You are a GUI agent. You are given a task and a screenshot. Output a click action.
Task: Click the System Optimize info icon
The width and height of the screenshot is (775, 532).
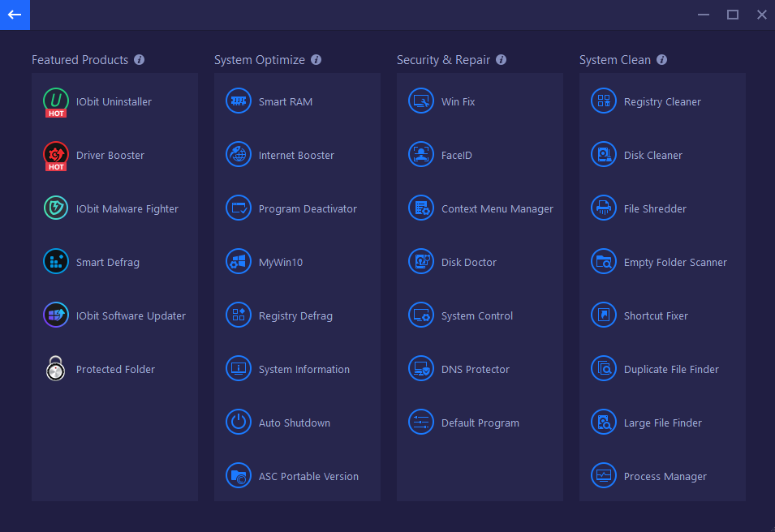pyautogui.click(x=316, y=60)
